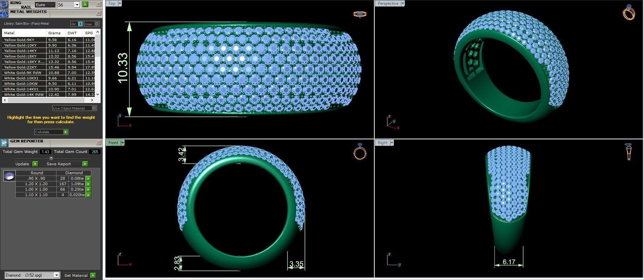644x280 pixels.
Task: Select the Yellow Gold:14KY row
Action: [49, 51]
